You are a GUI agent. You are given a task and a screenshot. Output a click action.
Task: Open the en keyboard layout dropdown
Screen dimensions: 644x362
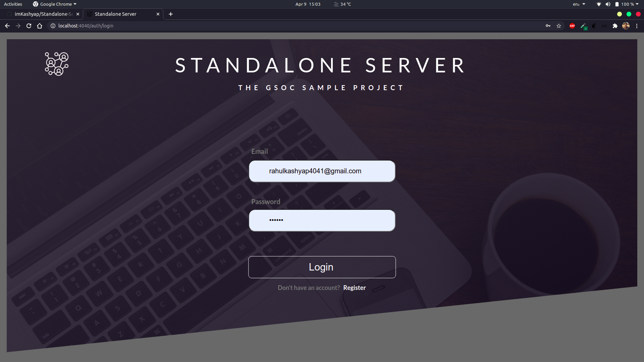(579, 4)
